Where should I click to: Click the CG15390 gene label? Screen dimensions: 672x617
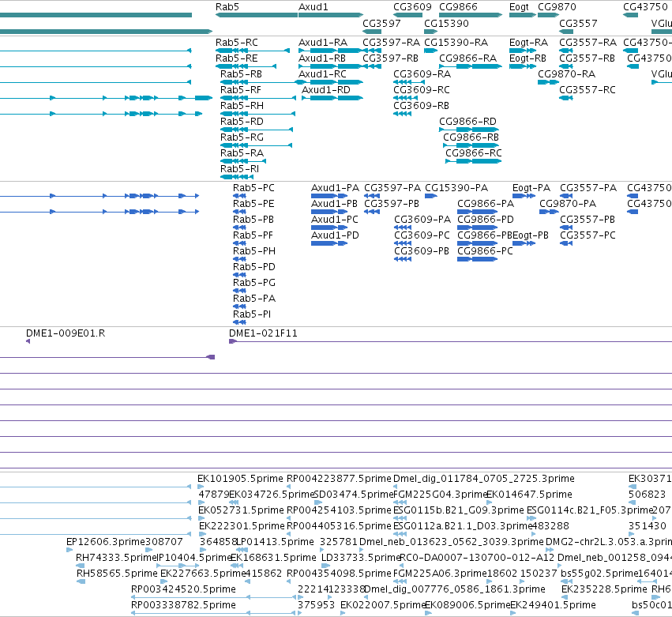tap(446, 24)
